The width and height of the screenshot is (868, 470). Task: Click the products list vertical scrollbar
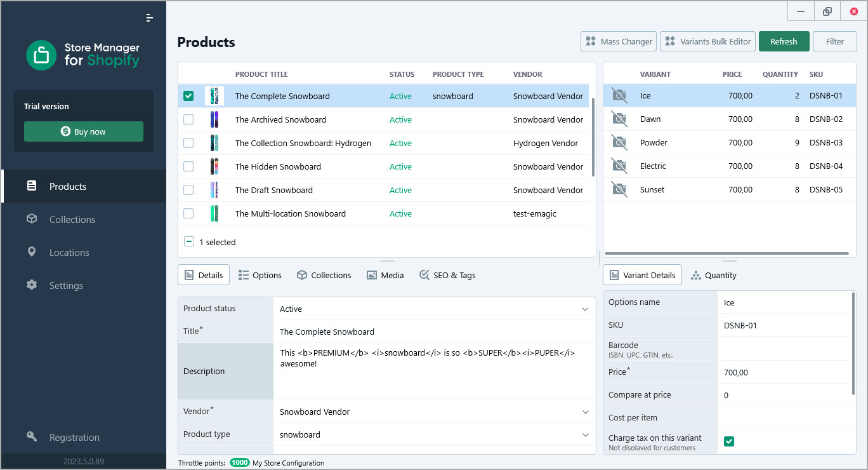(x=593, y=137)
